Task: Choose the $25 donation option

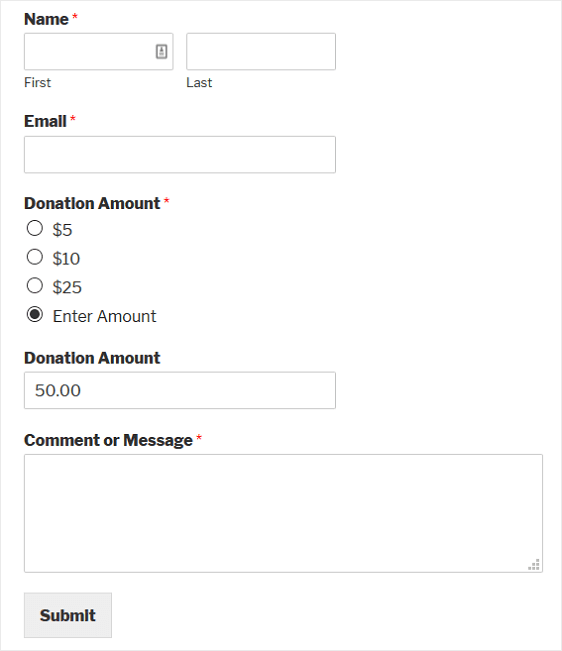Action: click(35, 286)
